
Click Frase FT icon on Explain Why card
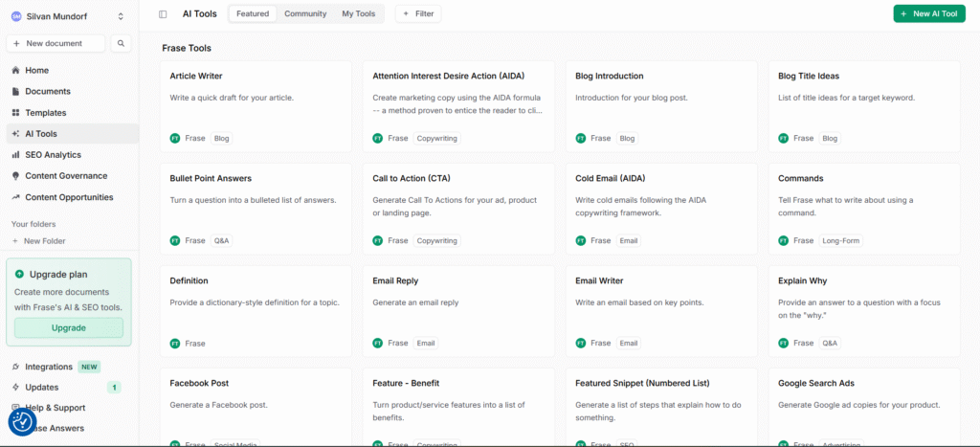(x=784, y=344)
